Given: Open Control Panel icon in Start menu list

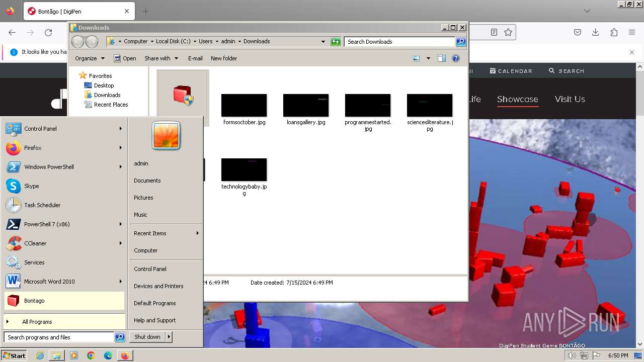Looking at the screenshot, I should 14,129.
